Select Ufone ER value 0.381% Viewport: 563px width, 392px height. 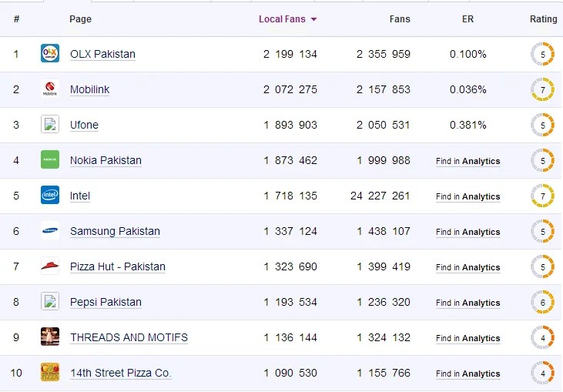click(467, 125)
